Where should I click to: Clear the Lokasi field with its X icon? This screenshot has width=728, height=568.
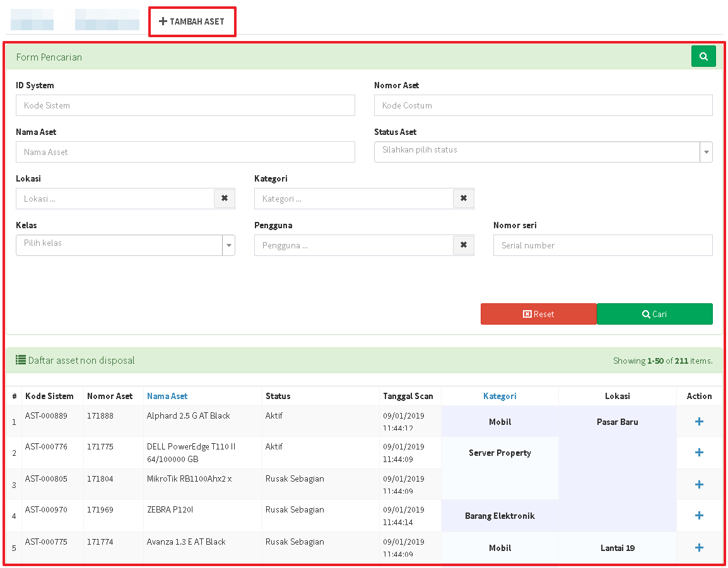(x=225, y=199)
